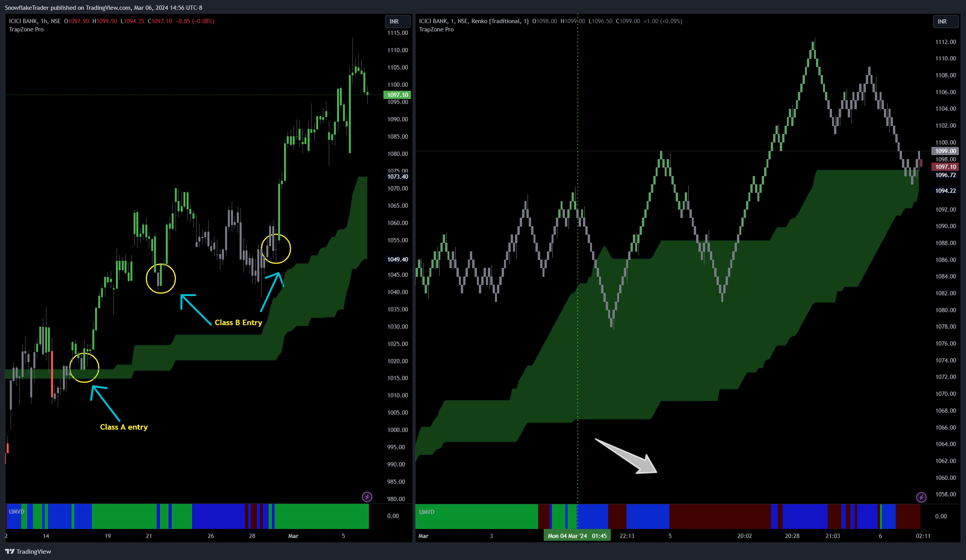Click the 21:03 time label on the right chart axis
The width and height of the screenshot is (966, 560).
pyautogui.click(x=833, y=536)
